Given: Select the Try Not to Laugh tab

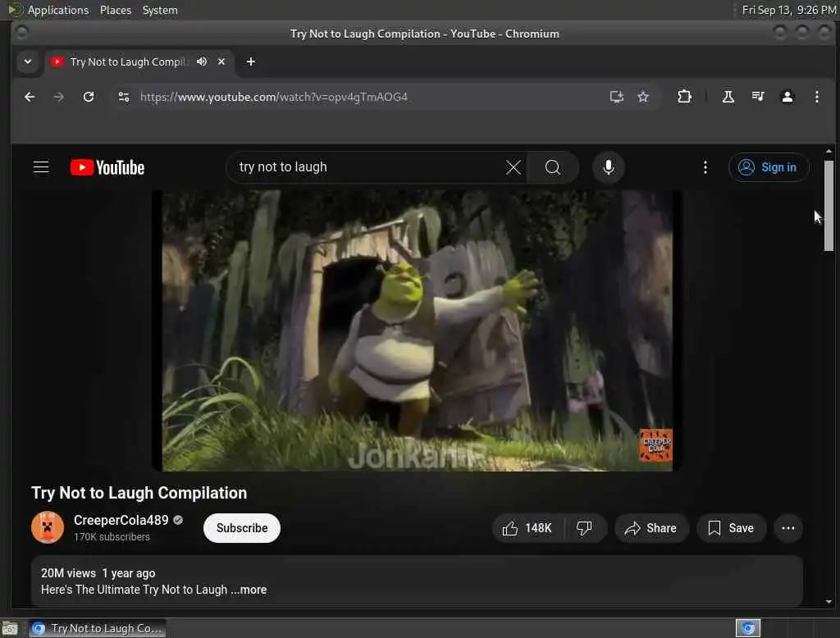Looking at the screenshot, I should [x=129, y=62].
